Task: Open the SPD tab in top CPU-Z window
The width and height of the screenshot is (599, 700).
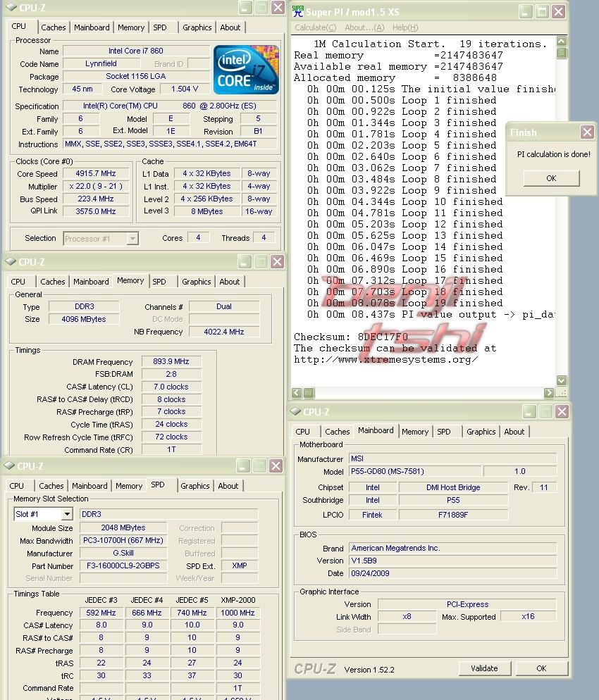Action: (159, 27)
